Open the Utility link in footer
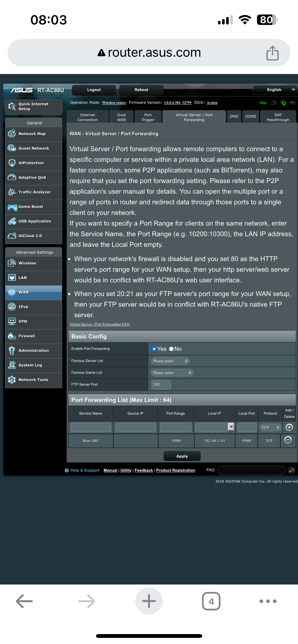The image size is (298, 644). click(126, 470)
